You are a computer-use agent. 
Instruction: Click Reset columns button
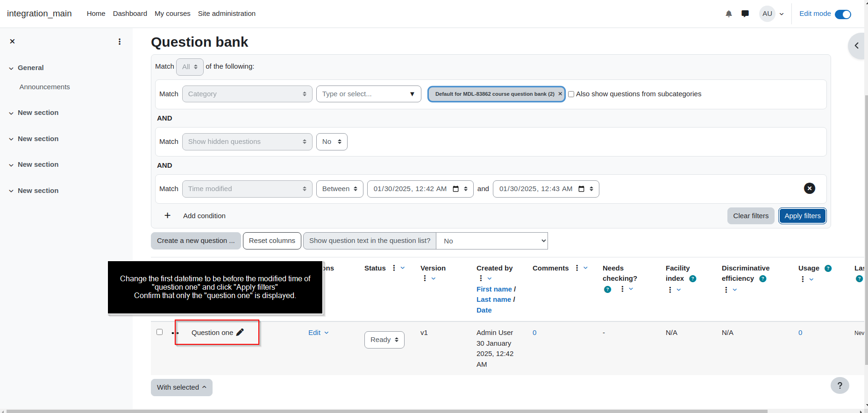pyautogui.click(x=272, y=241)
